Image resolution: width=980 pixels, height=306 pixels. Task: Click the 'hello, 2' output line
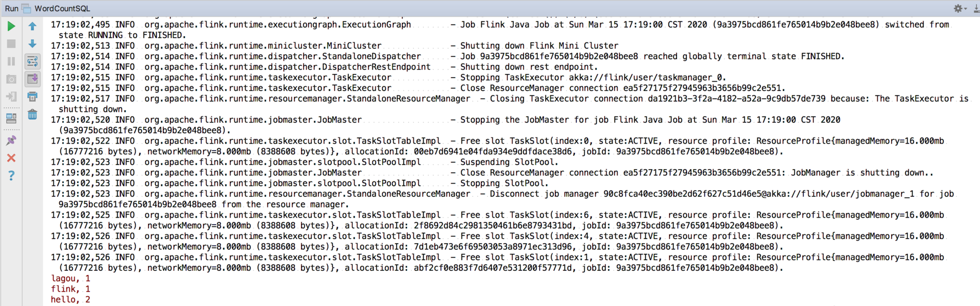tap(70, 300)
